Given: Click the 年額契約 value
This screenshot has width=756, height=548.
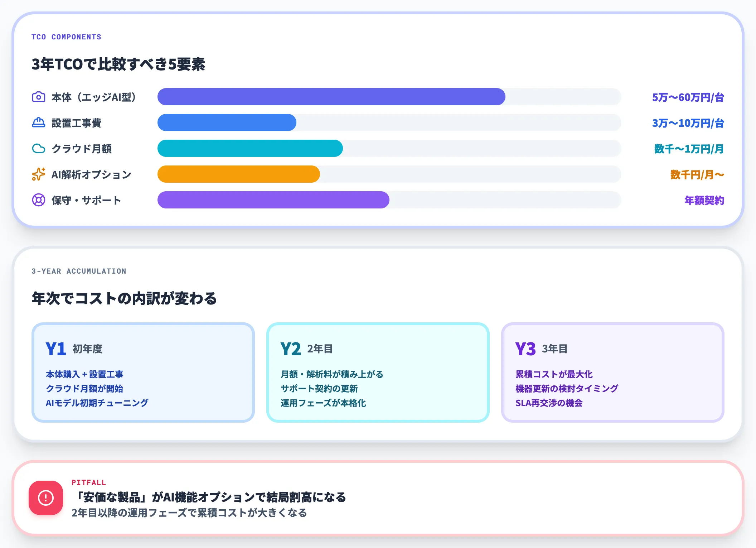Looking at the screenshot, I should (x=704, y=200).
